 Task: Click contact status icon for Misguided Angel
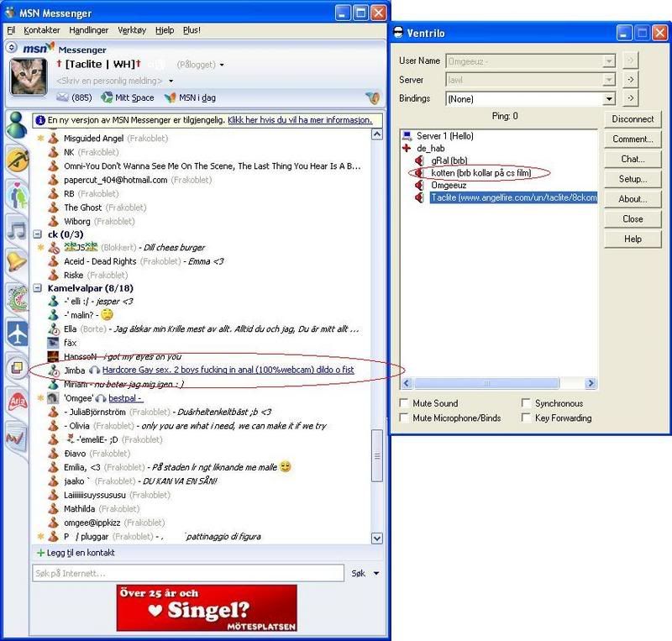pos(54,138)
